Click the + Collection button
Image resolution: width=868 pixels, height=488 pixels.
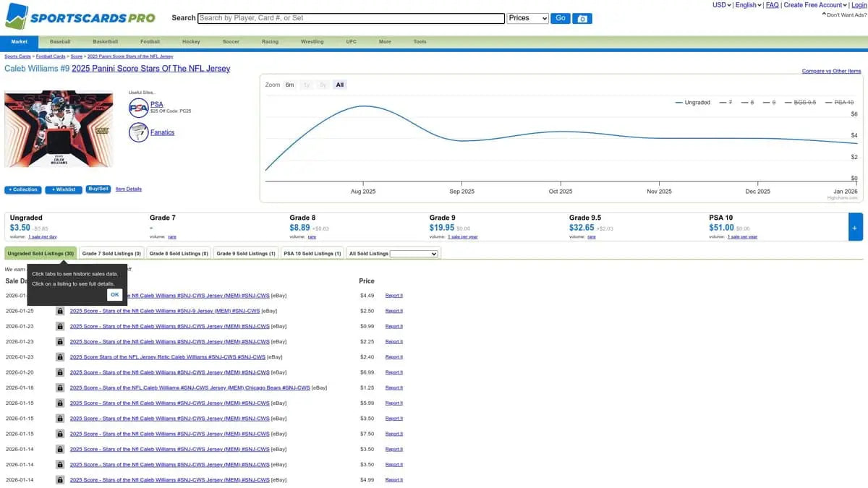(x=23, y=189)
